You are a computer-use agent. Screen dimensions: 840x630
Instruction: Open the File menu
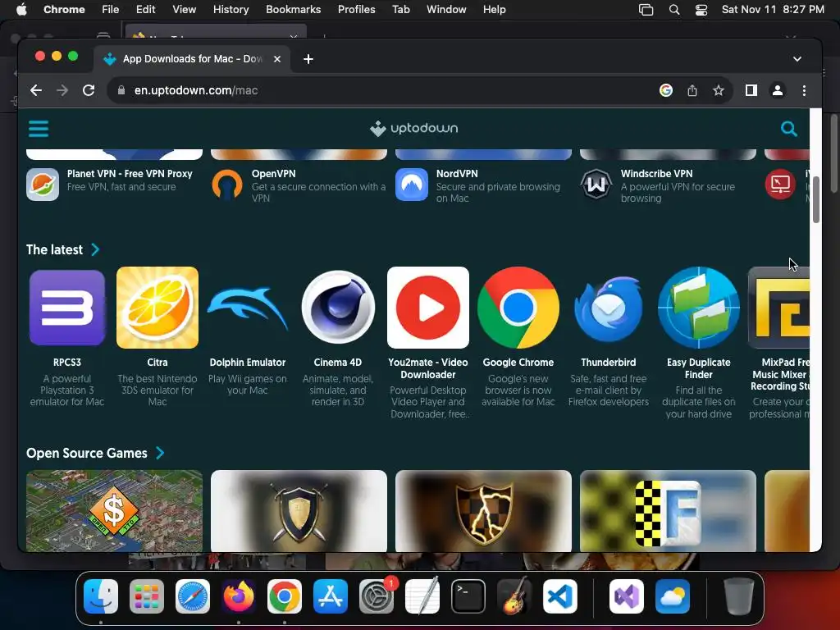(111, 10)
